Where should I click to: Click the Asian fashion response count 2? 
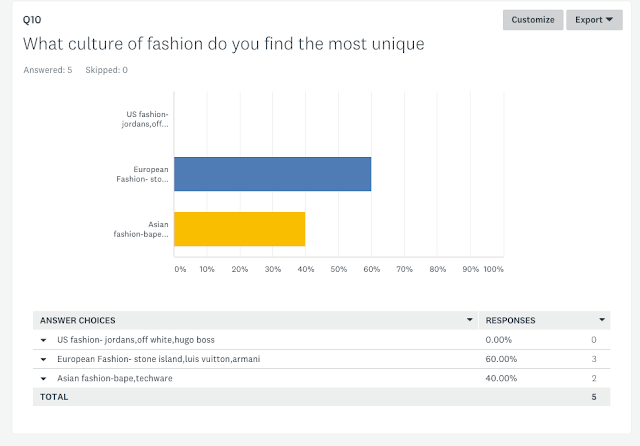click(x=593, y=378)
